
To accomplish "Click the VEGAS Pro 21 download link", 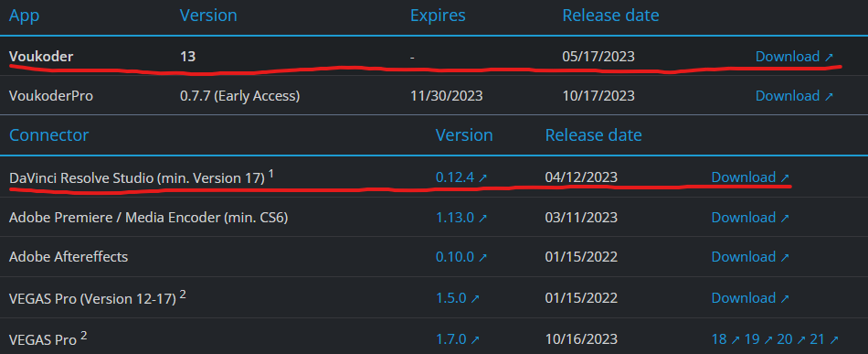I will (x=824, y=339).
